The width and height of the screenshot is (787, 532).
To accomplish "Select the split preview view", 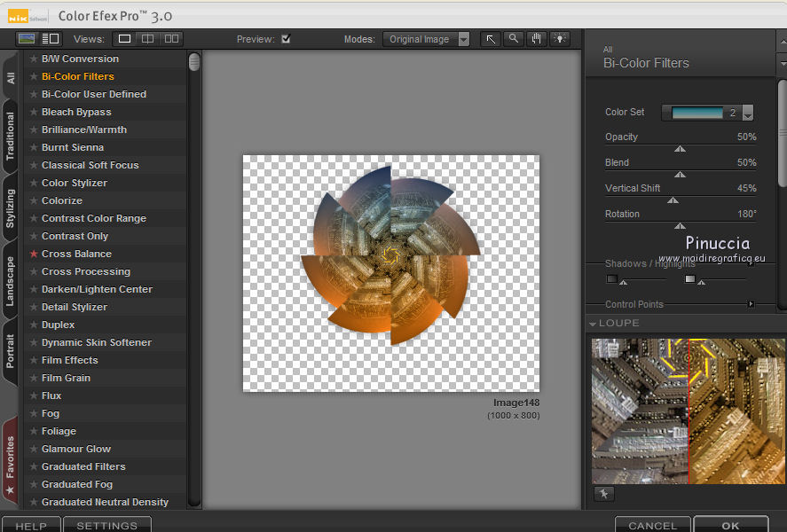I will pyautogui.click(x=147, y=39).
